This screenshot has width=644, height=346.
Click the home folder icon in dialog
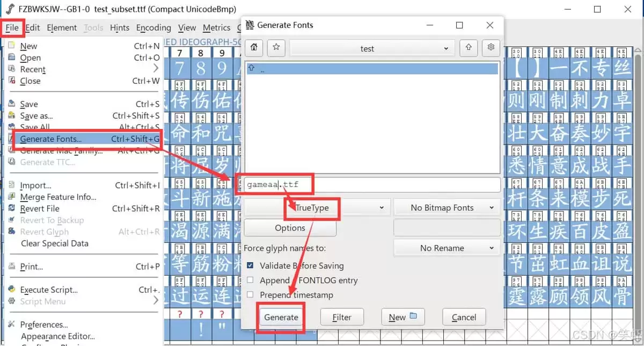254,48
